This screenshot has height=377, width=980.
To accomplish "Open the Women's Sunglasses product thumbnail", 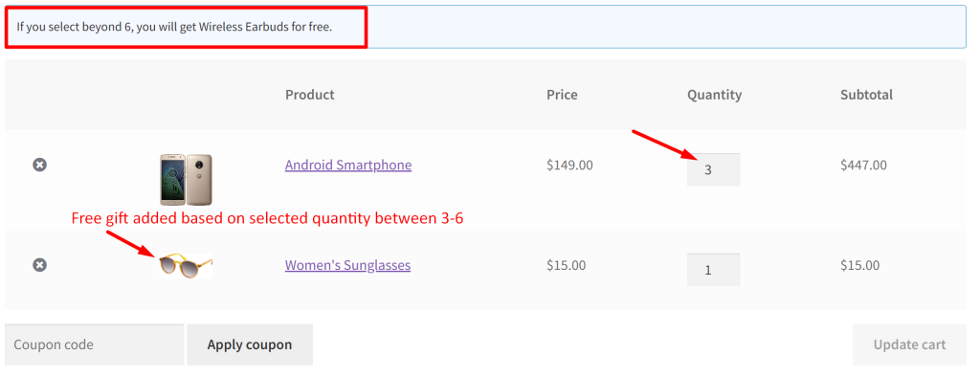I will coord(186,265).
